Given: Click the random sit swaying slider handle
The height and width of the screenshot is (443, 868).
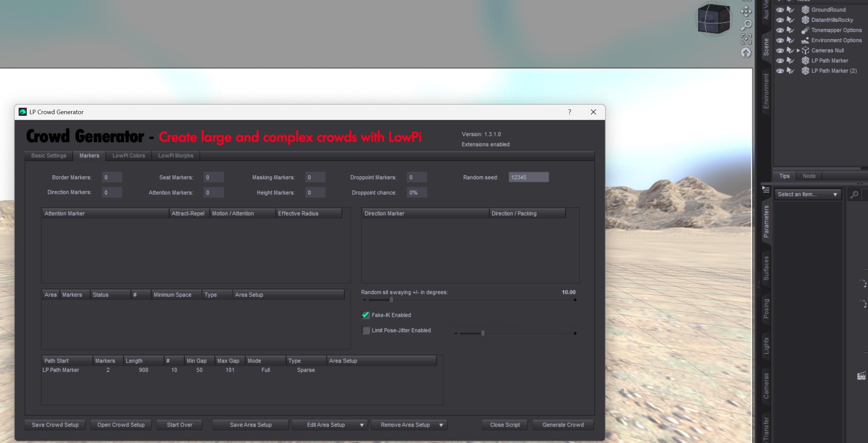Looking at the screenshot, I should [391, 300].
